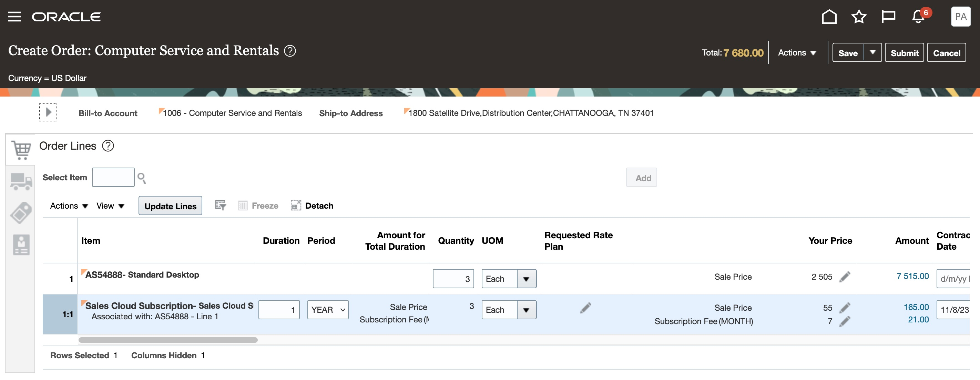Click Columns Hidden 1 status text
This screenshot has height=380, width=980.
coord(168,355)
